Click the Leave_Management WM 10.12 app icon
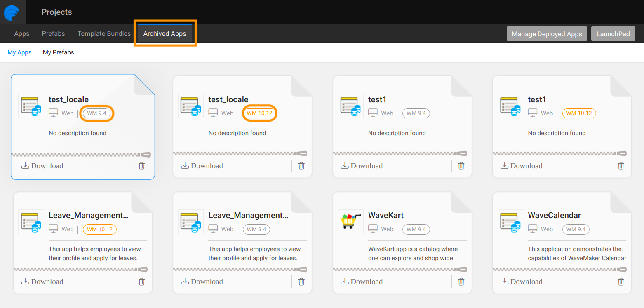The width and height of the screenshot is (644, 308). (x=31, y=222)
